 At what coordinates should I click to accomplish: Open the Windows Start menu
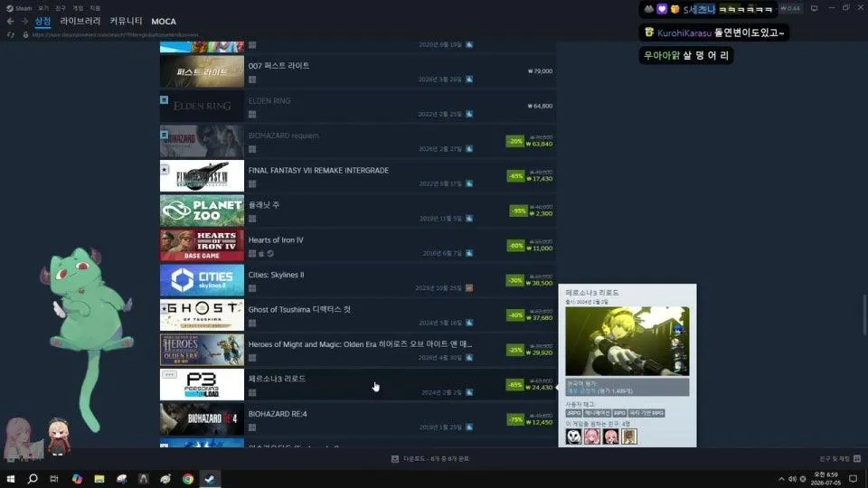(11, 479)
